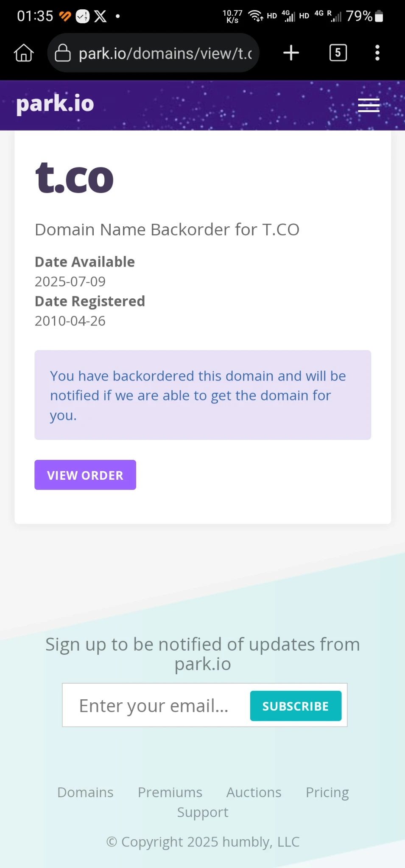This screenshot has height=868, width=405.
Task: Open the browser three-dot menu
Action: click(x=377, y=53)
